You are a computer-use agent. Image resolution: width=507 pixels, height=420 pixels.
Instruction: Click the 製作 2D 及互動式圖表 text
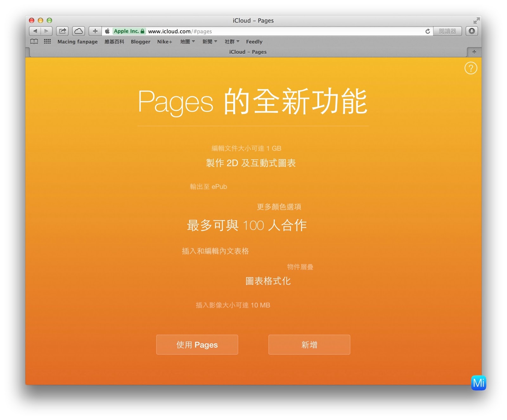tap(251, 163)
